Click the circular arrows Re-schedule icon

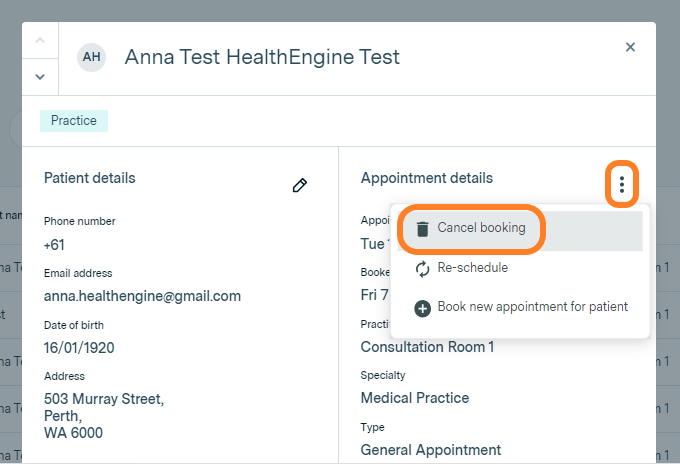(423, 268)
